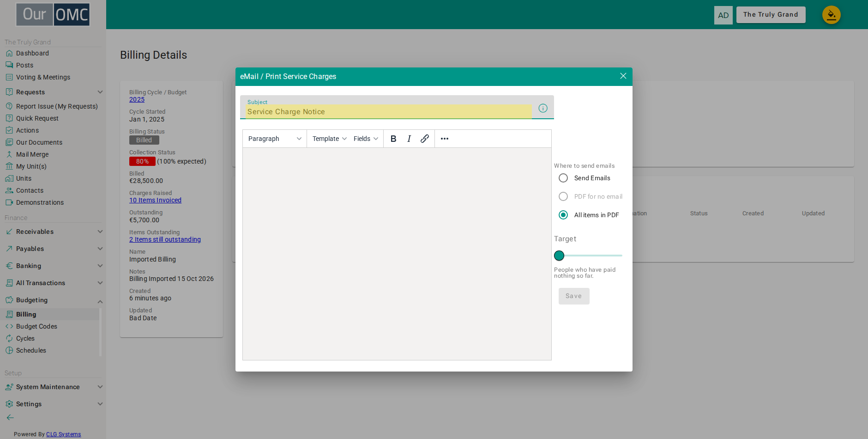The image size is (868, 439).
Task: Select the PDF for no email option
Action: (563, 196)
